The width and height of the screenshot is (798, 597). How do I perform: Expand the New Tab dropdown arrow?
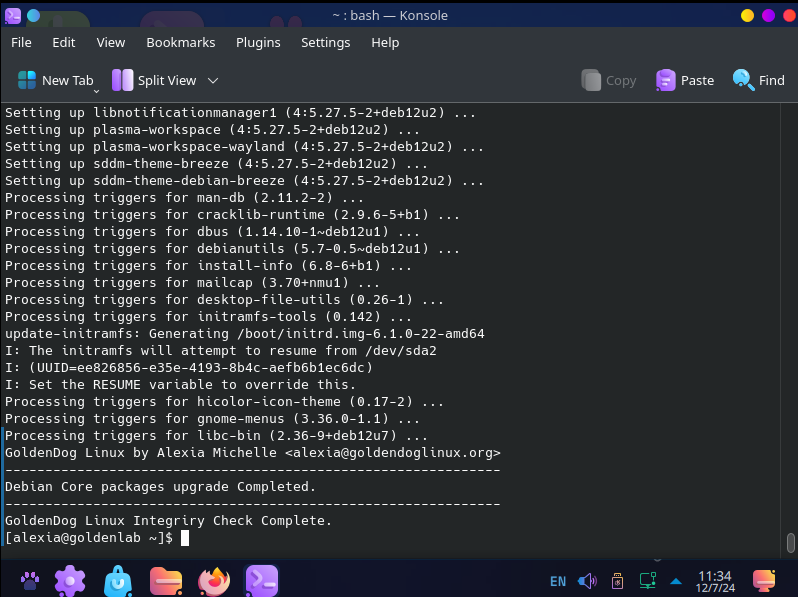(96, 92)
